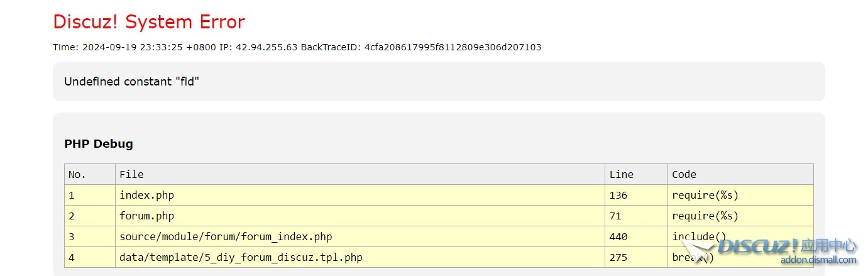Screen dimensions: 868x276
Task: Click the source/module/forum/forum_index.php file path
Action: tap(226, 236)
